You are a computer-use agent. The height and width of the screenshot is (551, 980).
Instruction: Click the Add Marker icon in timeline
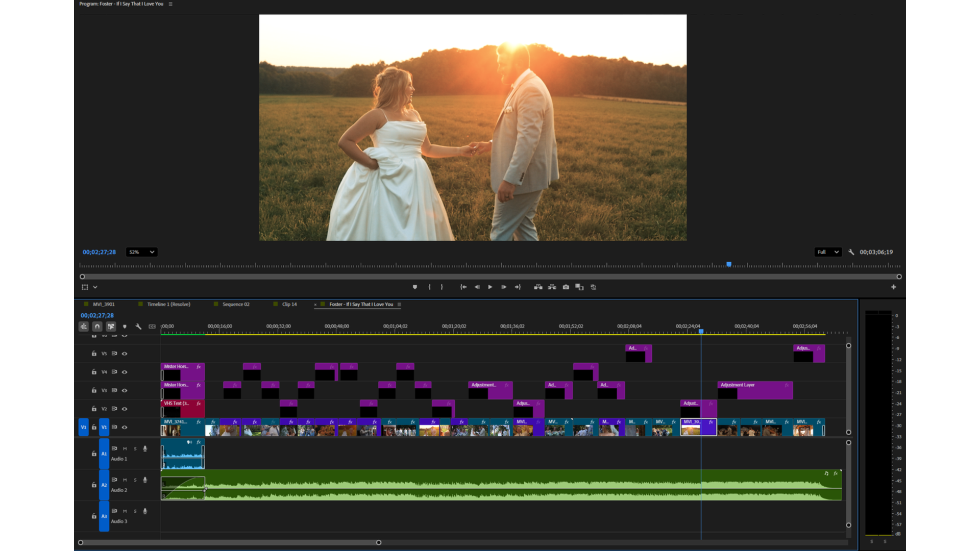pyautogui.click(x=125, y=327)
